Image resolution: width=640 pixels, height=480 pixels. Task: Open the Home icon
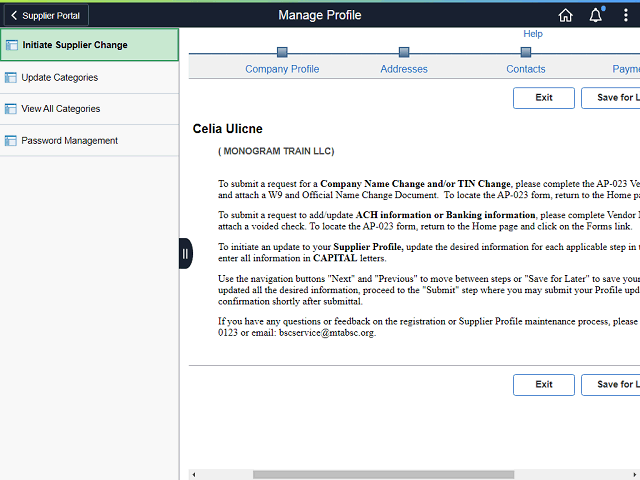coord(565,16)
